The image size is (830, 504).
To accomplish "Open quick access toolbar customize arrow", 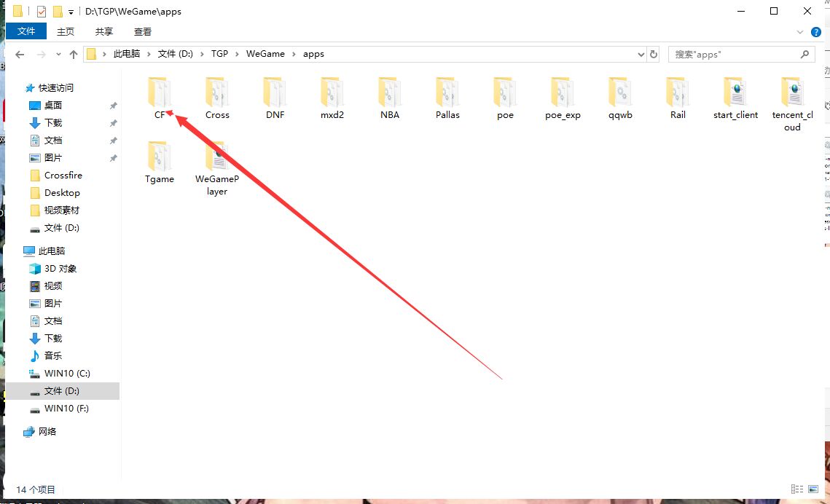I will 71,12.
